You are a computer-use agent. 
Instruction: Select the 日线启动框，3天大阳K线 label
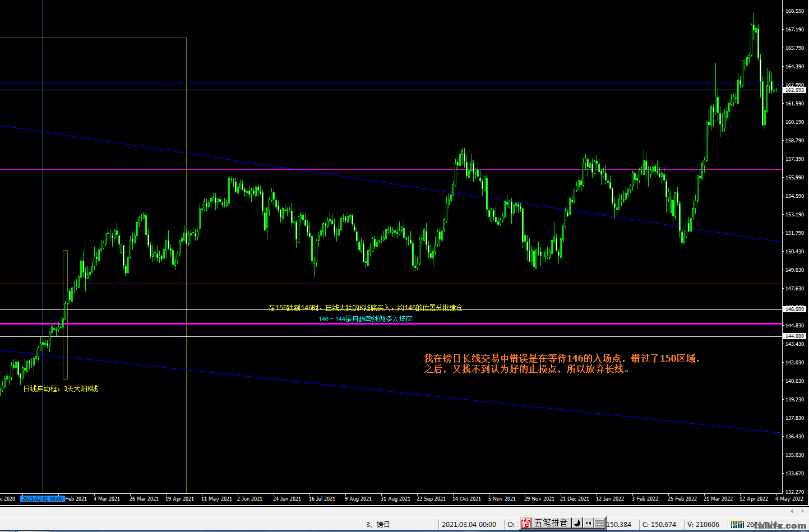(61, 388)
